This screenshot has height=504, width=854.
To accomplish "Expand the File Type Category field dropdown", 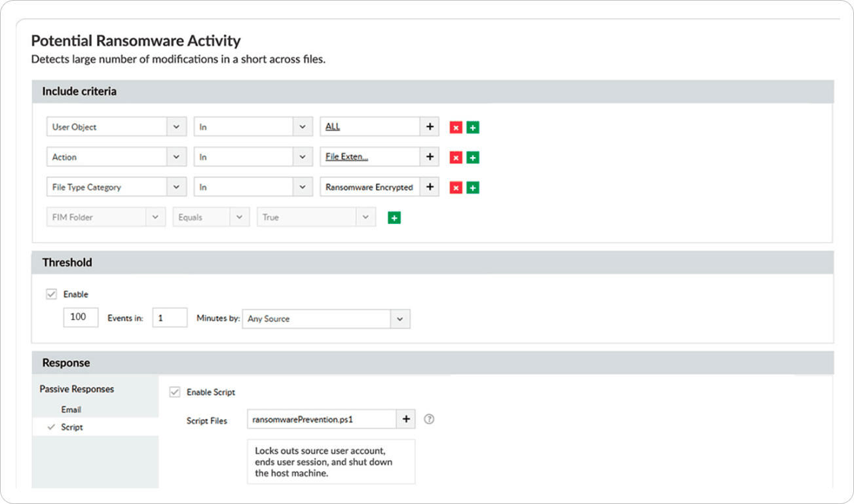I will tap(176, 187).
